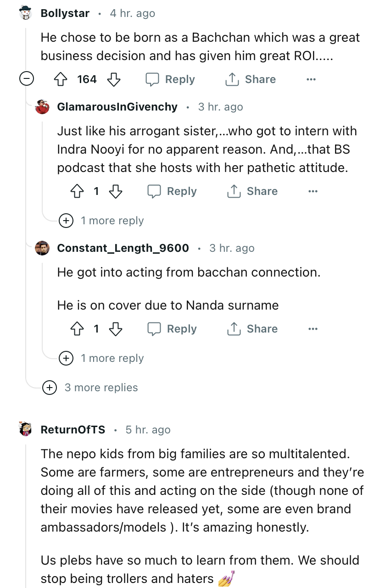Open GlamarousInGivenchy's user profile
Image resolution: width=380 pixels, height=588 pixels.
[117, 107]
